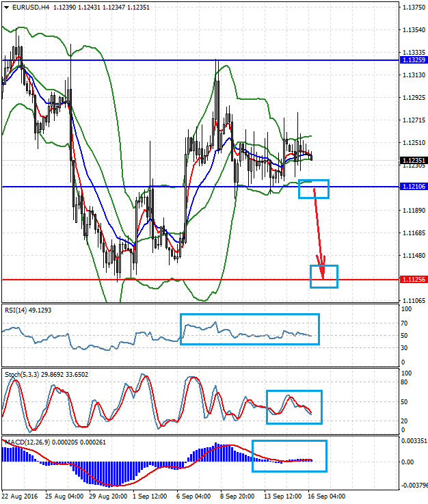This screenshot has width=428, height=504.
Task: Click the red downward arrow head
Action: click(322, 272)
